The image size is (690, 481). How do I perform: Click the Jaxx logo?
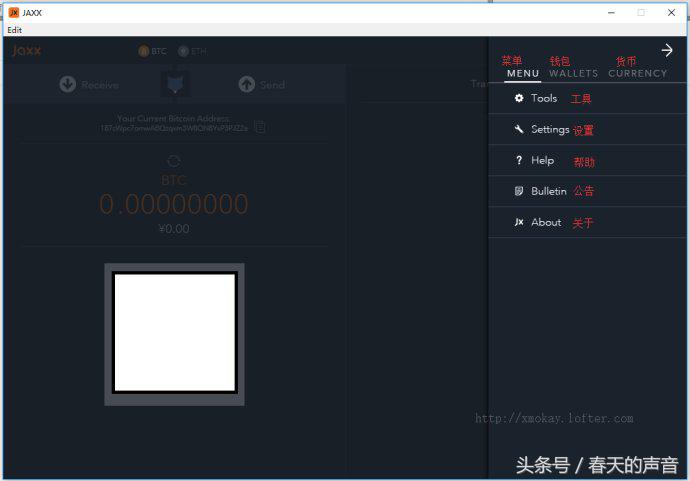(26, 51)
